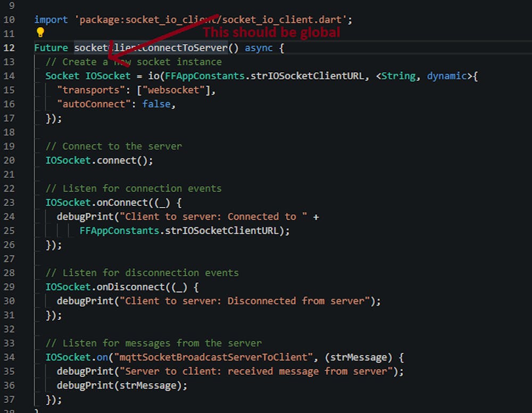Click the string "Client to server: Connected to "
Viewport: 532px width, 413px height.
[213, 217]
